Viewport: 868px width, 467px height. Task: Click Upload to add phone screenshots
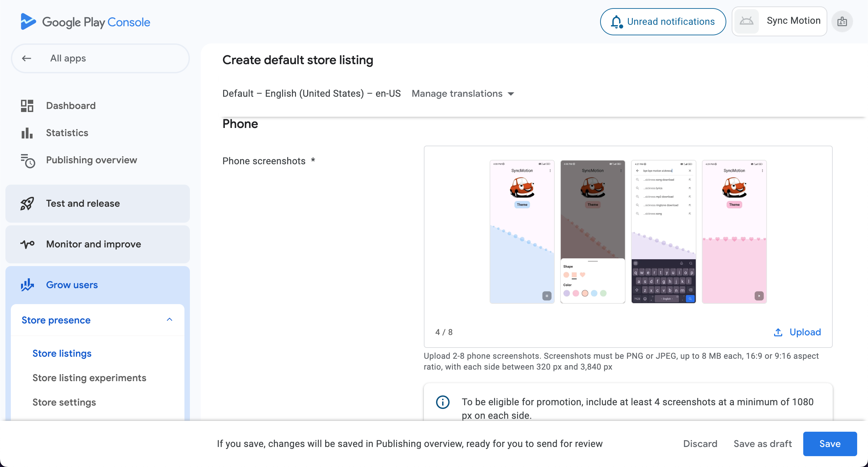[x=797, y=332]
